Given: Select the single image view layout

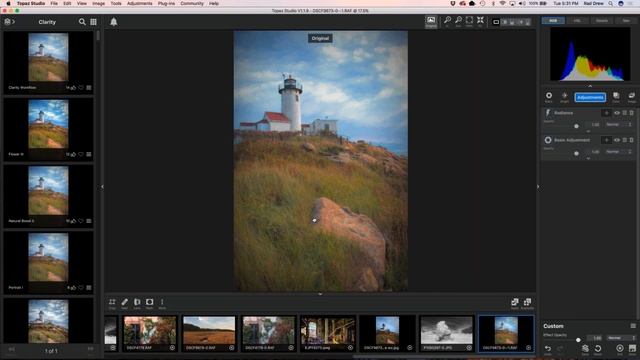Looking at the screenshot, I should [496, 22].
